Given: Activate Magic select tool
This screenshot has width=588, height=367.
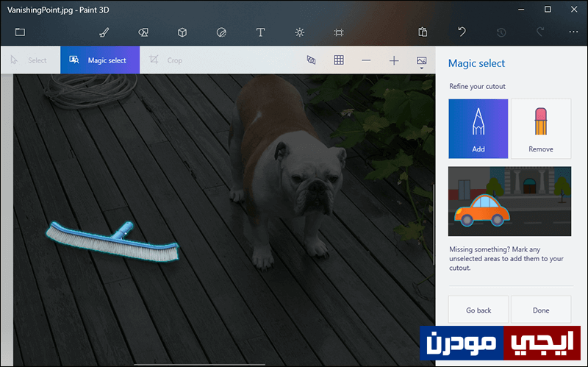Looking at the screenshot, I should [x=100, y=60].
